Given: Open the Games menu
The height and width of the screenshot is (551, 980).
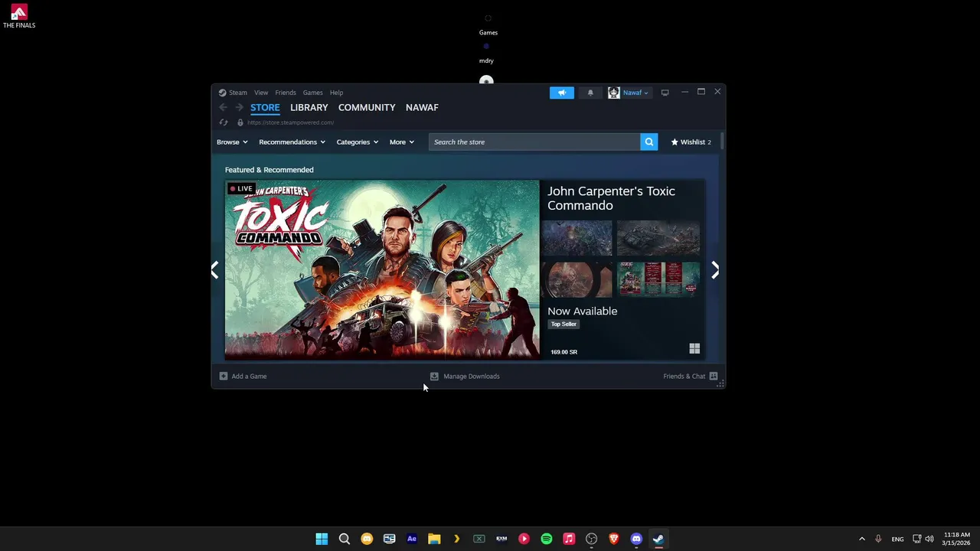Looking at the screenshot, I should coord(312,93).
